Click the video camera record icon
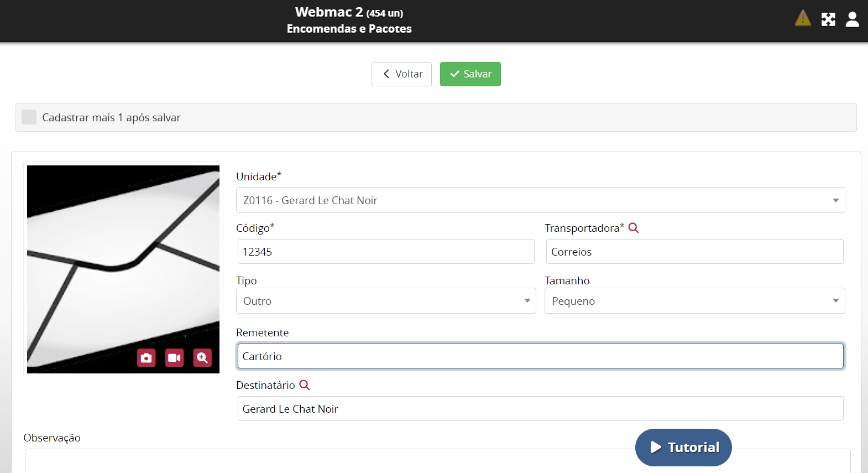This screenshot has height=473, width=868. click(174, 358)
